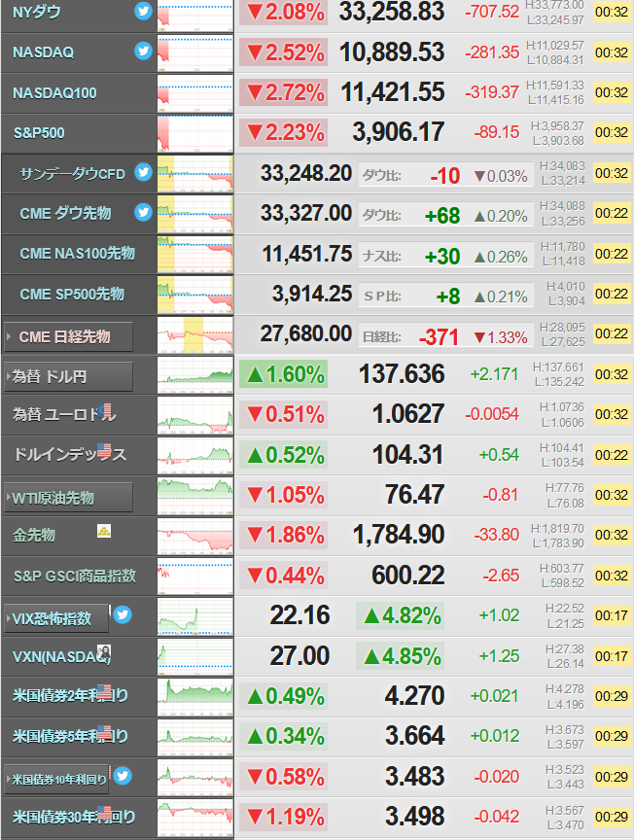Click the VXN value 27.00
Image resolution: width=634 pixels, height=840 pixels.
point(299,655)
